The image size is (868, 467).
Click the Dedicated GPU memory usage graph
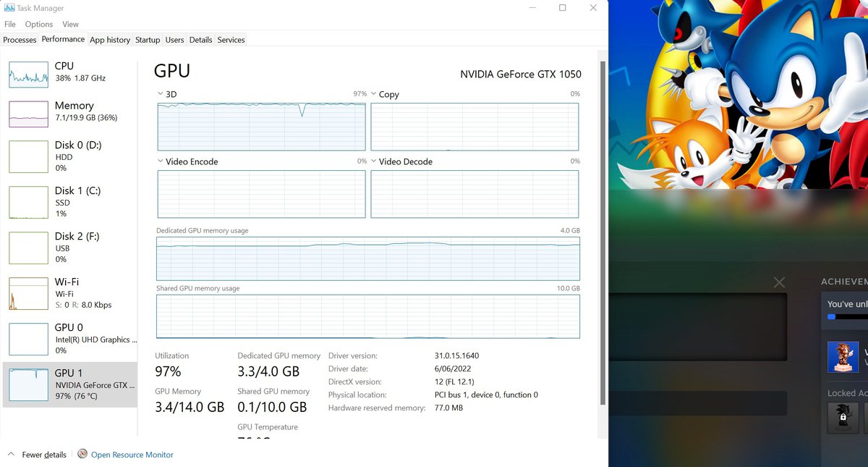[368, 258]
